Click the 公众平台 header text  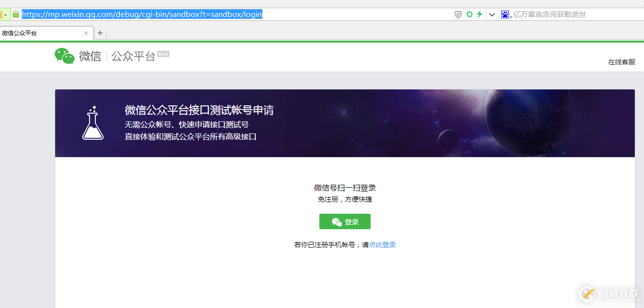pyautogui.click(x=133, y=56)
